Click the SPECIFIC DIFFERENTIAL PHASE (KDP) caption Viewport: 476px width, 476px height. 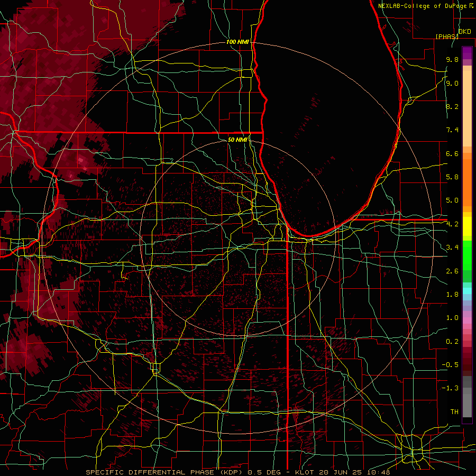pos(164,472)
